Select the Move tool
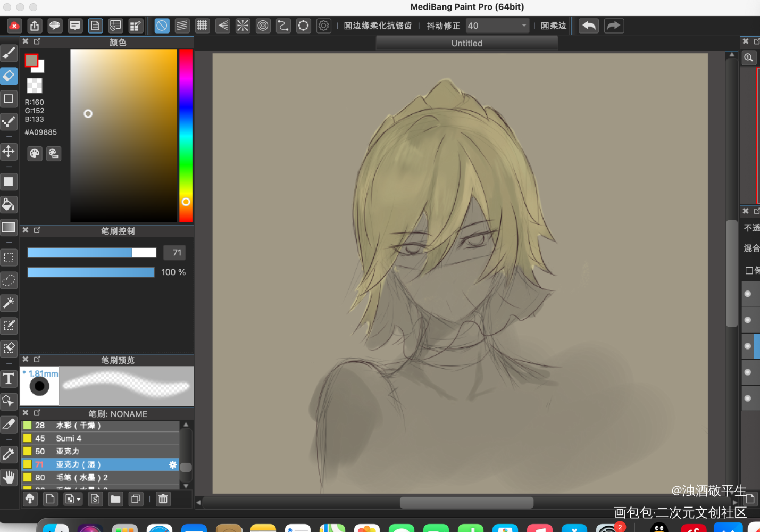The width and height of the screenshot is (760, 532). (9, 152)
